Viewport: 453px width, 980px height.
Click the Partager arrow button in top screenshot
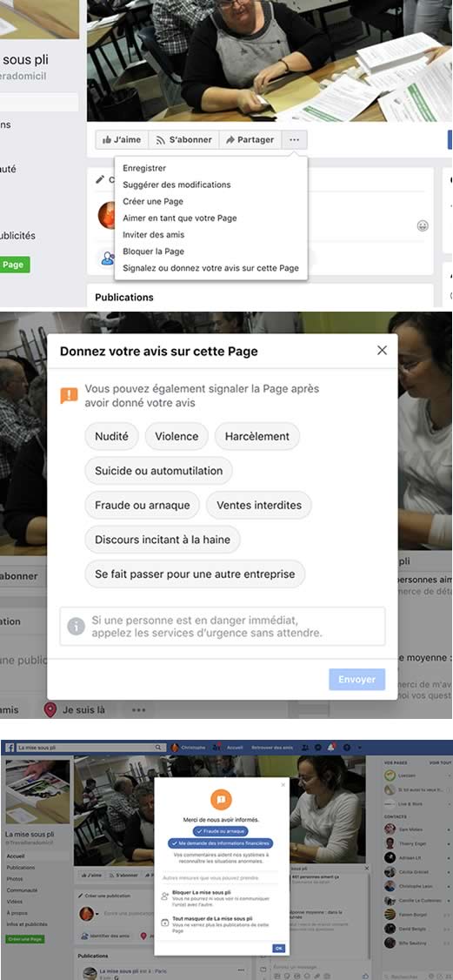(x=250, y=140)
